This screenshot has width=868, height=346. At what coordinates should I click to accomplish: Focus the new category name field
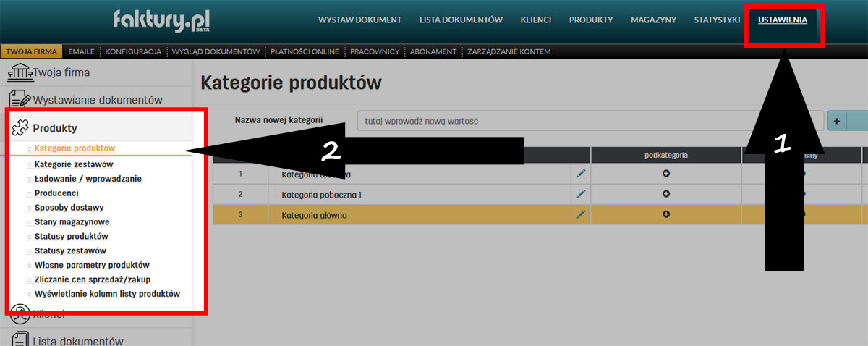pos(590,121)
